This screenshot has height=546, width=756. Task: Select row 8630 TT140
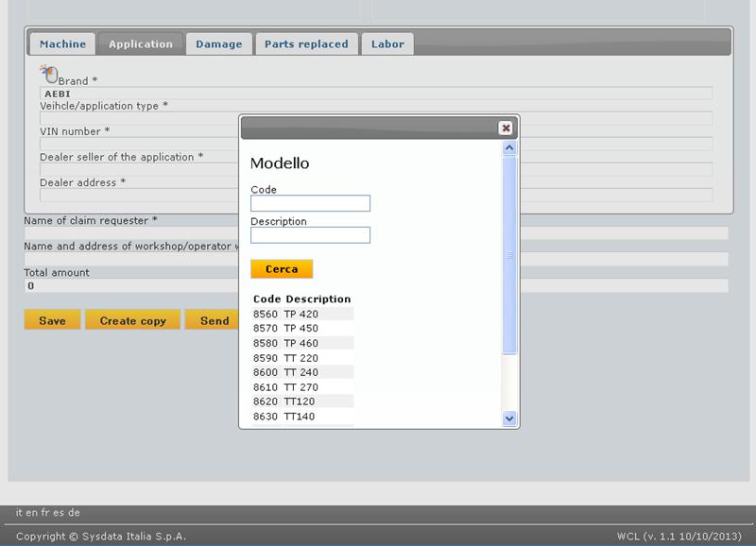302,417
